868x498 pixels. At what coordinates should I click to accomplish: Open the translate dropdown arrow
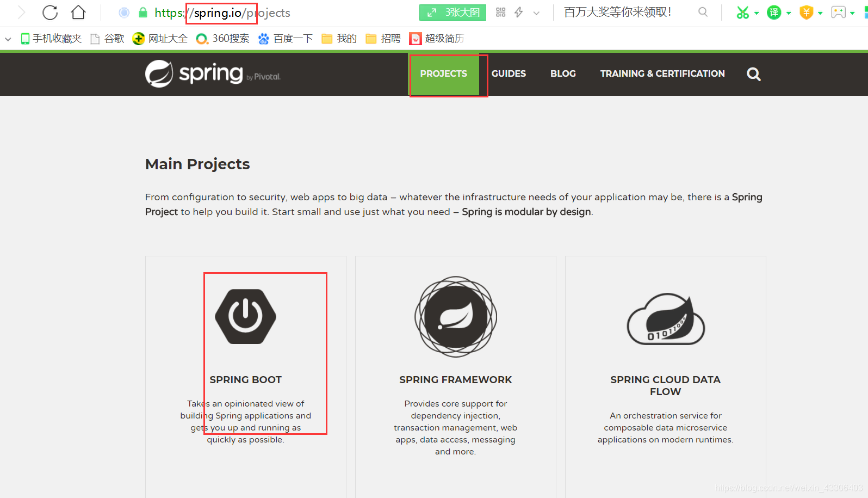[789, 13]
